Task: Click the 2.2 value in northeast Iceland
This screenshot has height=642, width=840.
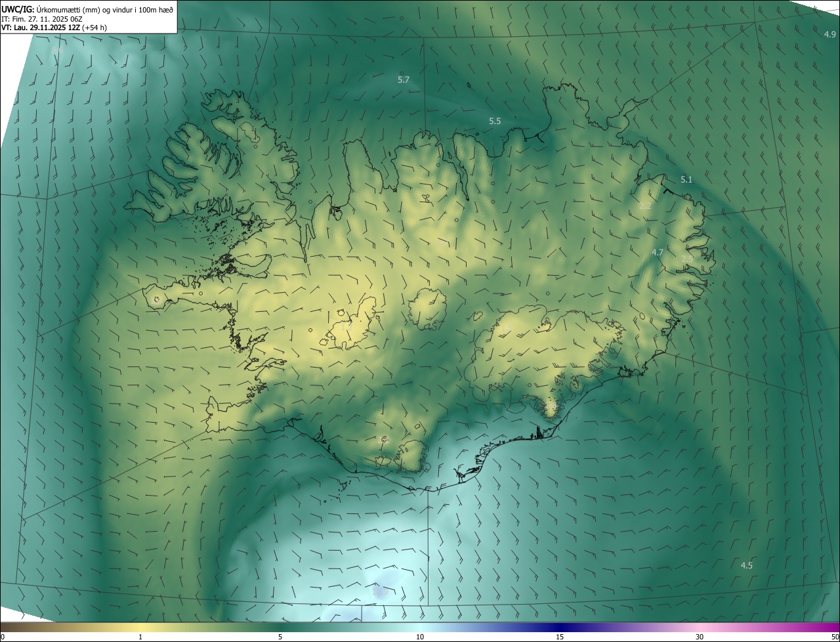Action: click(x=645, y=205)
